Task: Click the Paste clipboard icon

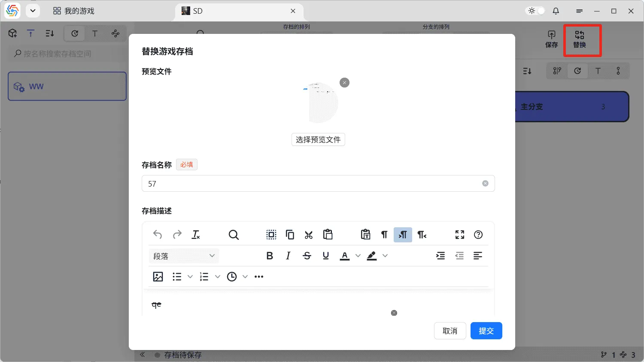Action: (x=328, y=235)
